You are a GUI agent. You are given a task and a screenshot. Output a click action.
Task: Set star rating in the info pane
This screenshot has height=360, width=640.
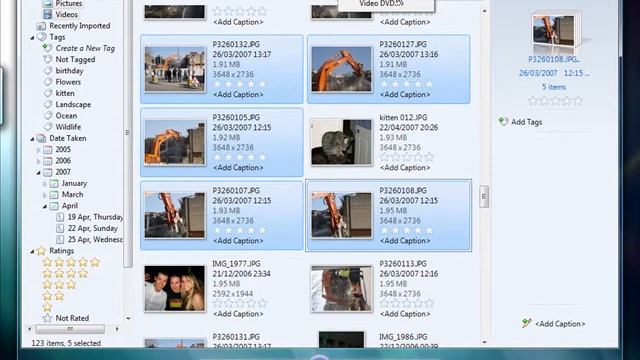coord(555,101)
